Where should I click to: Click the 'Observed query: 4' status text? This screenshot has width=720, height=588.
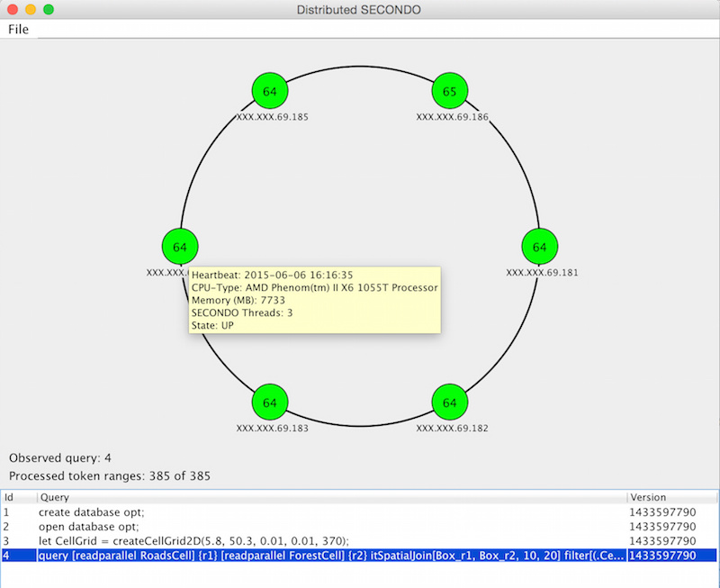58,457
